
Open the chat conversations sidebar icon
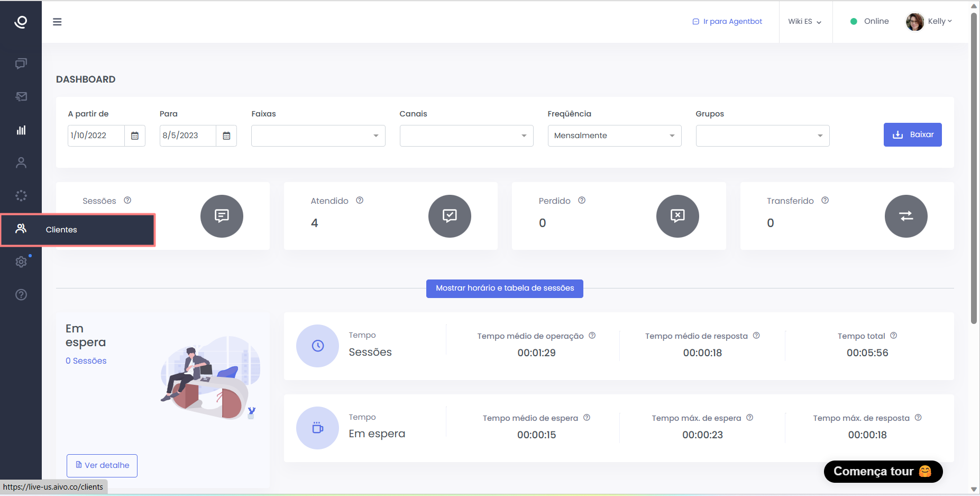tap(21, 64)
